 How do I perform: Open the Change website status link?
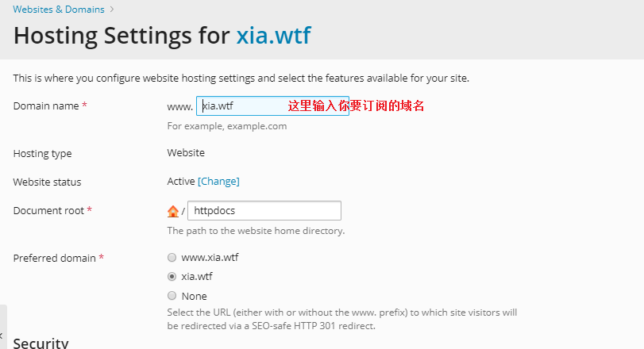coord(218,182)
